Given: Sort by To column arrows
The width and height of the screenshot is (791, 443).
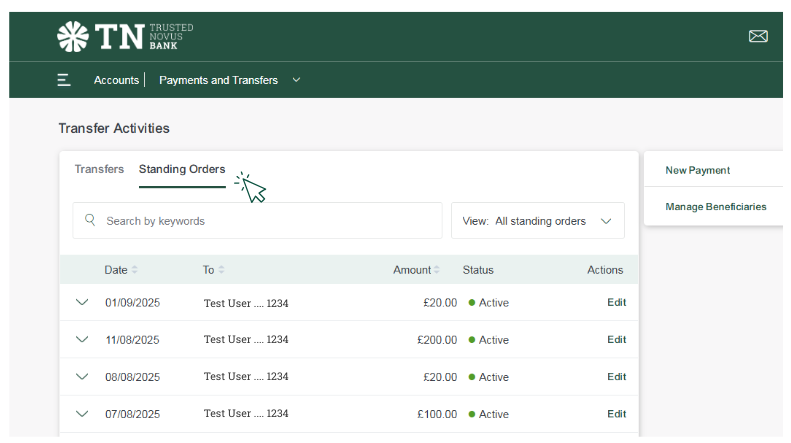Looking at the screenshot, I should 221,270.
